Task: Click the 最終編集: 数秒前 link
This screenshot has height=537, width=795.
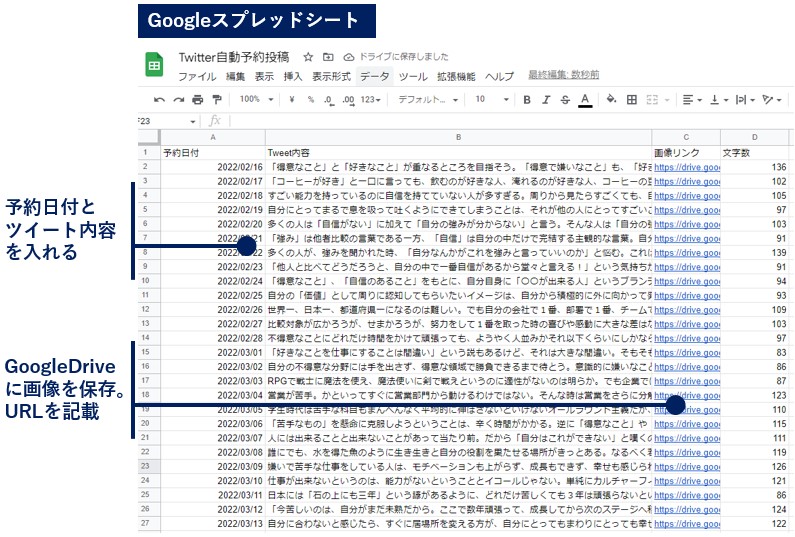Action: pyautogui.click(x=563, y=75)
